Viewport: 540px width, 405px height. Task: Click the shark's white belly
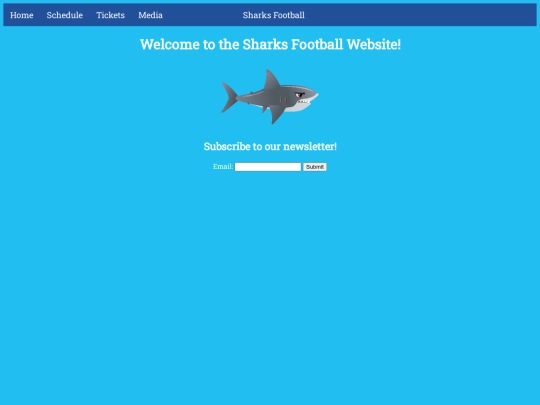pyautogui.click(x=298, y=107)
